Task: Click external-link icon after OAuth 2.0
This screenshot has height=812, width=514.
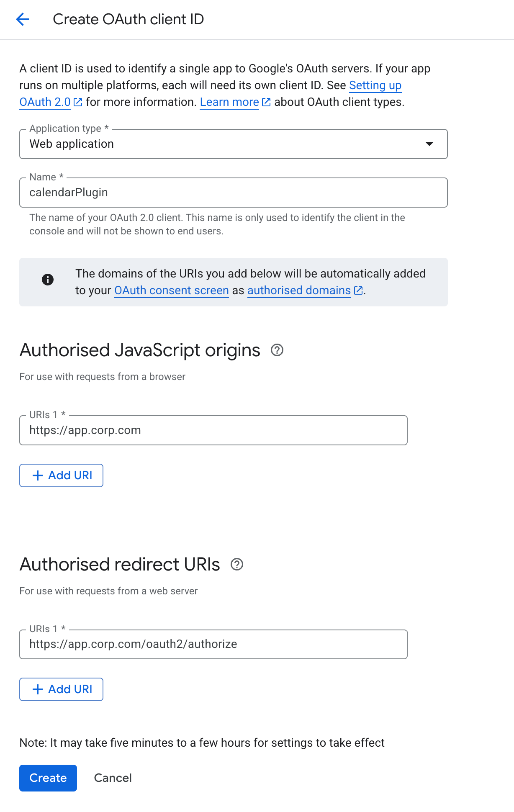Action: coord(78,102)
